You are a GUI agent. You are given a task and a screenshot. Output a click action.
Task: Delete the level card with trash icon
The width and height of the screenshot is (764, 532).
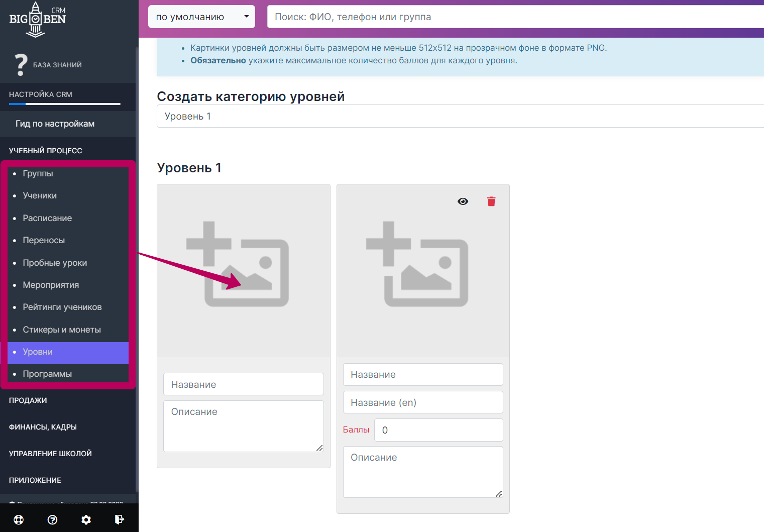pos(491,201)
